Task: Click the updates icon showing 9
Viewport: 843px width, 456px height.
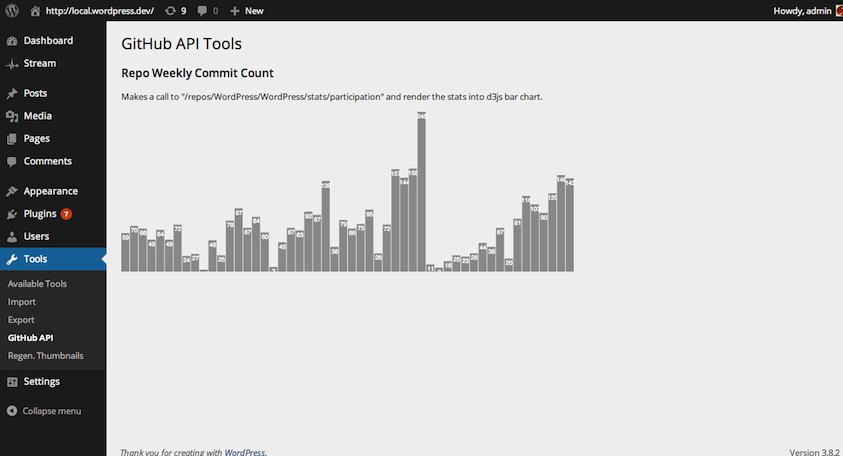Action: [170, 11]
